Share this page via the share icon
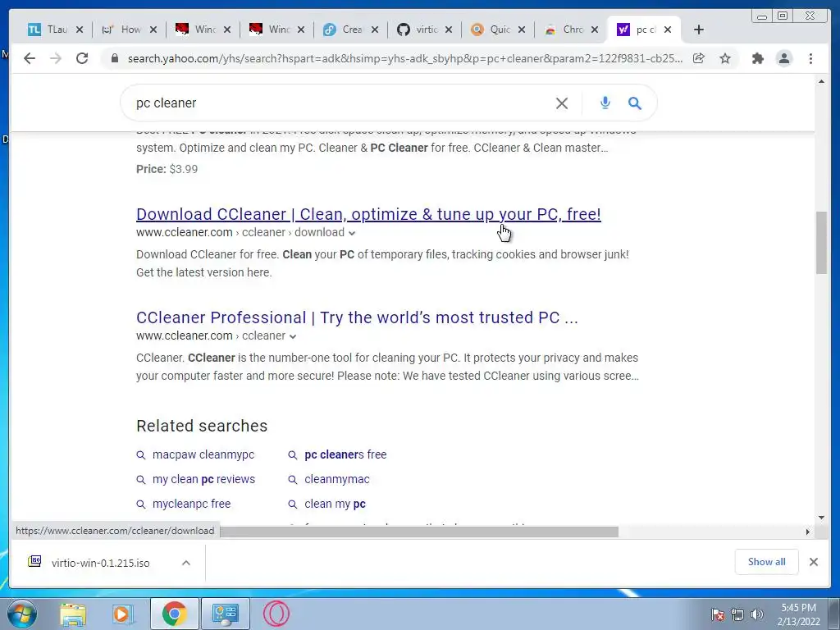The image size is (840, 630). click(699, 58)
